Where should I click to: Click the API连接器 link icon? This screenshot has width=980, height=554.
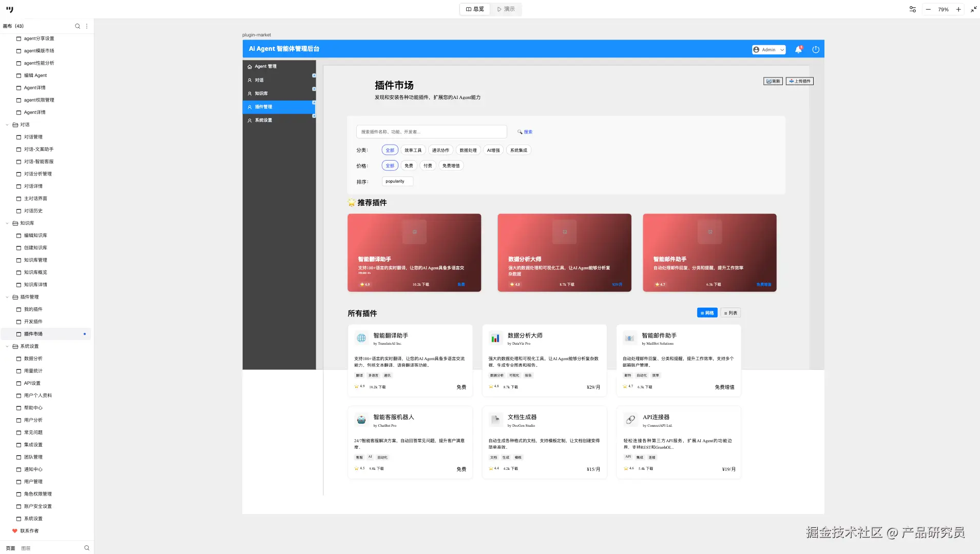pyautogui.click(x=630, y=420)
